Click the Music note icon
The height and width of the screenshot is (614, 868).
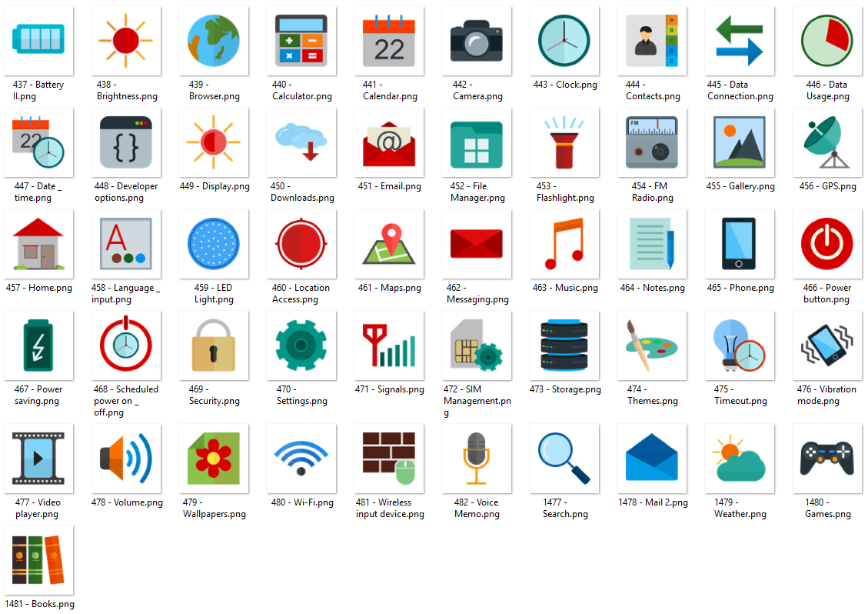click(x=564, y=244)
